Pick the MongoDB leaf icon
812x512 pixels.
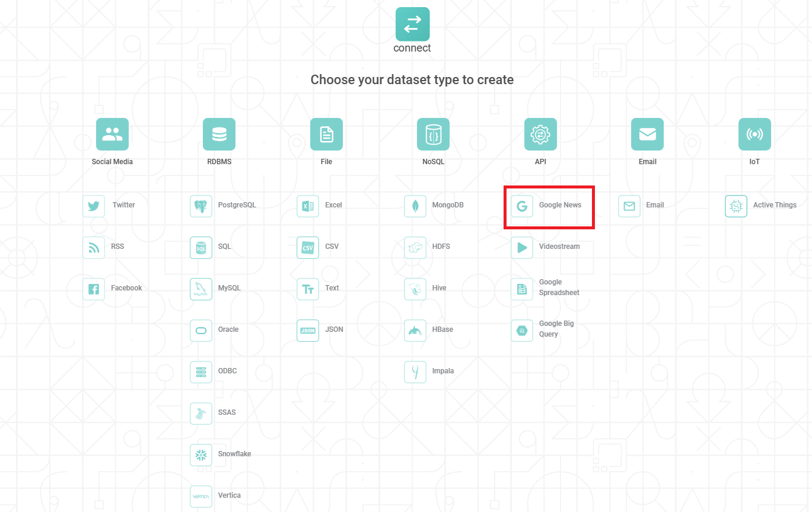click(415, 206)
